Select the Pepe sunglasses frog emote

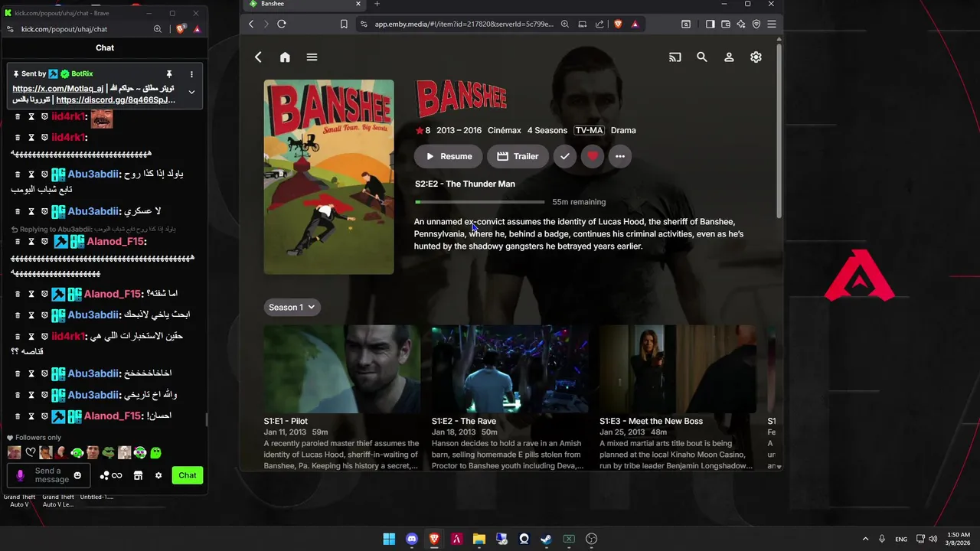click(x=109, y=452)
